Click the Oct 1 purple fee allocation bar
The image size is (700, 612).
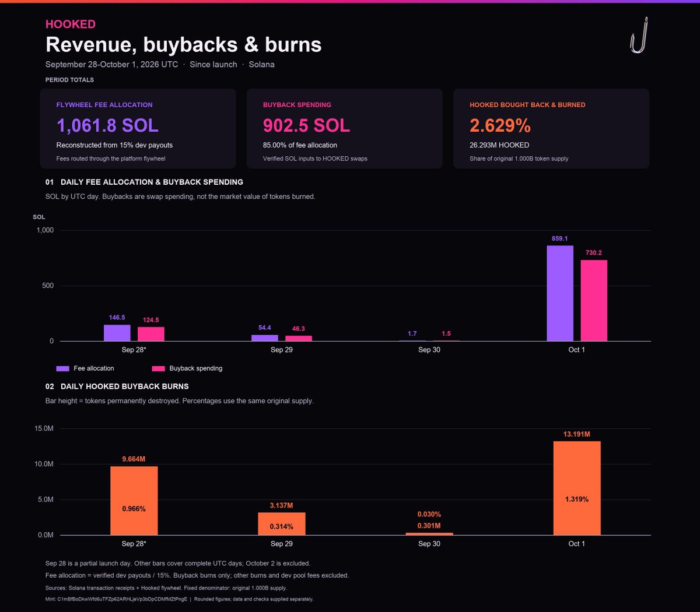[560, 293]
